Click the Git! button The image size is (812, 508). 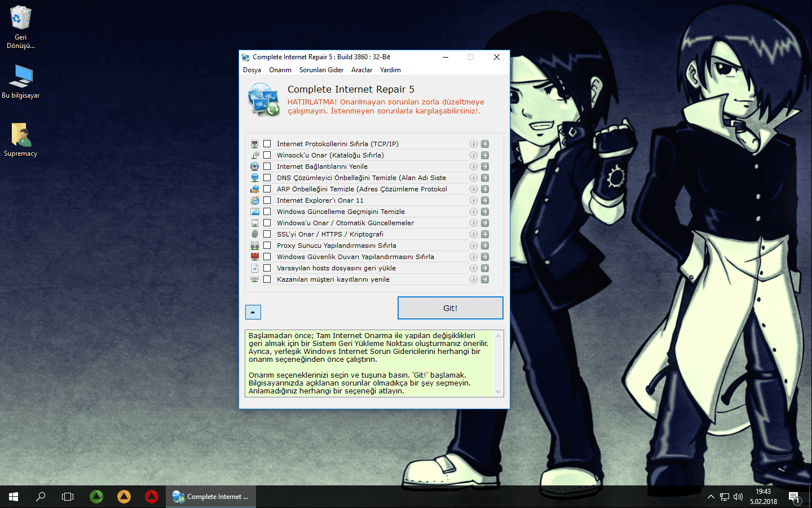(451, 308)
